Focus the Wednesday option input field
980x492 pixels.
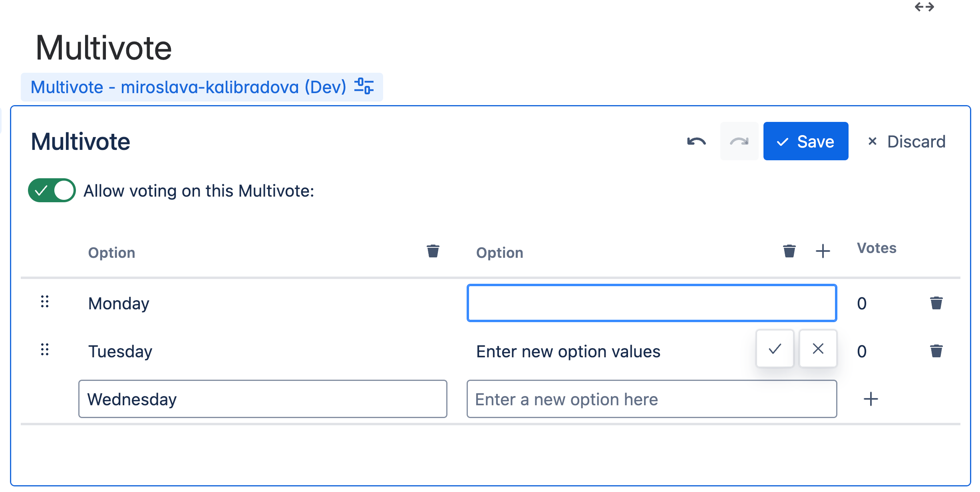click(x=262, y=399)
